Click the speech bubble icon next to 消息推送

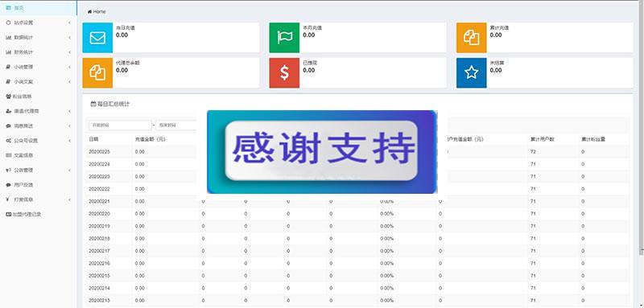pos(8,126)
